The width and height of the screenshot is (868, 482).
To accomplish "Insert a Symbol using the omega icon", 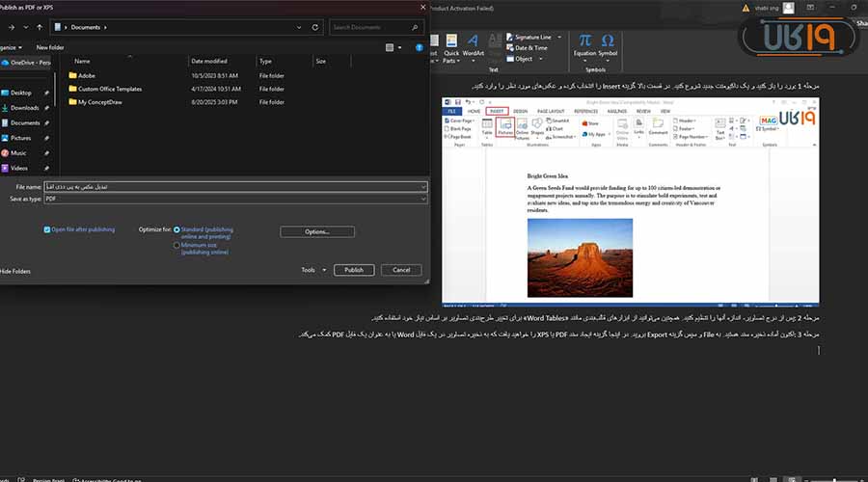I will (x=608, y=40).
